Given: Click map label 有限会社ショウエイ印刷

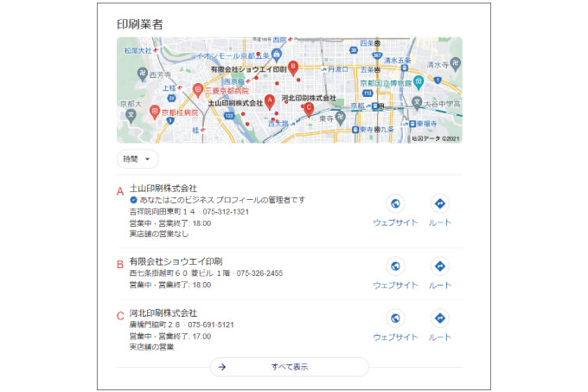Looking at the screenshot, I should (248, 69).
